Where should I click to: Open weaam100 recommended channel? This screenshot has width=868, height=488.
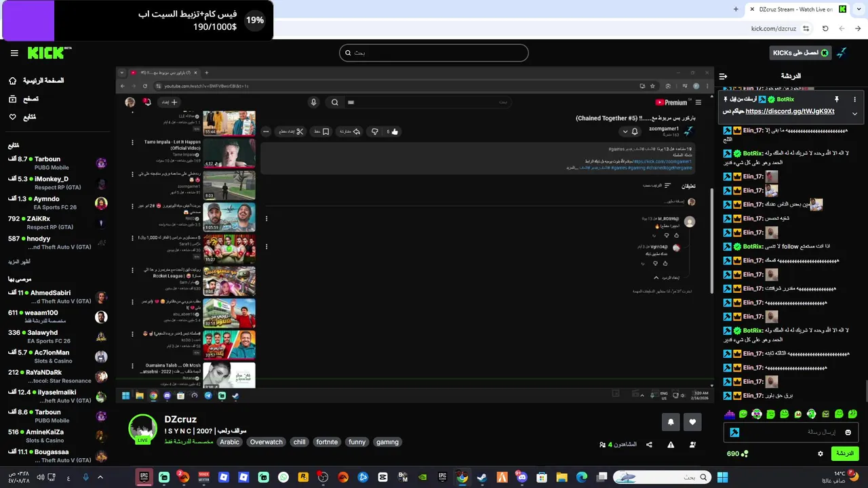pyautogui.click(x=58, y=317)
